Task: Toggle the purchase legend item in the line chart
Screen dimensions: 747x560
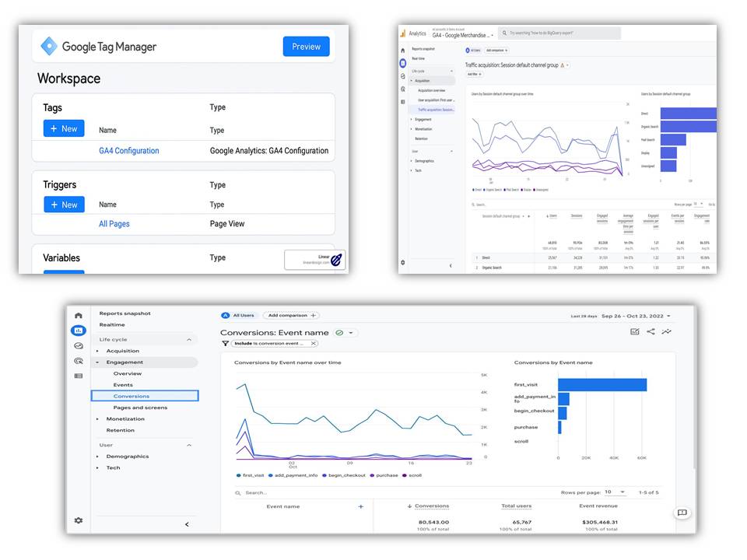Action: point(384,475)
